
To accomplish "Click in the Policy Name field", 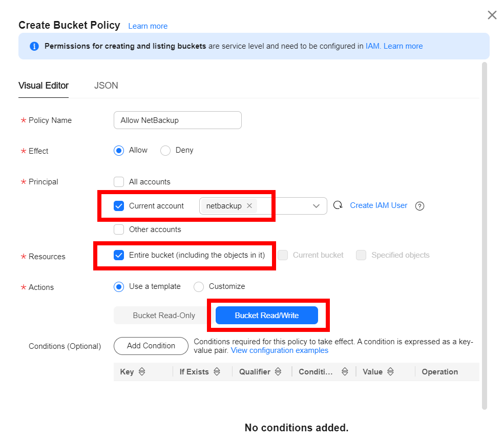I will coord(177,120).
